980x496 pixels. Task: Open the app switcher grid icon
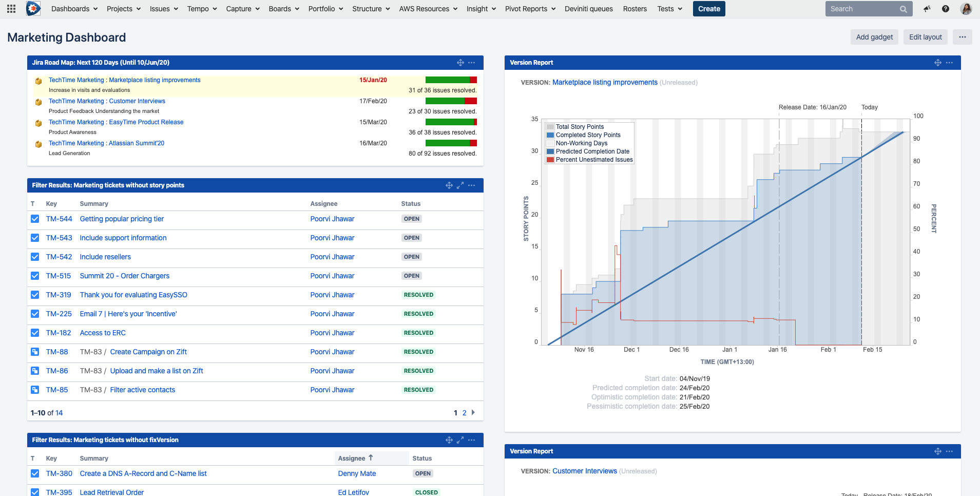[11, 9]
